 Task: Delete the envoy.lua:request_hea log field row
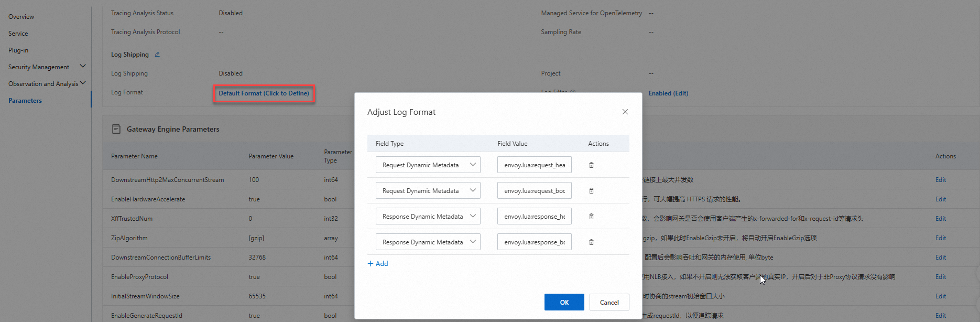tap(591, 165)
